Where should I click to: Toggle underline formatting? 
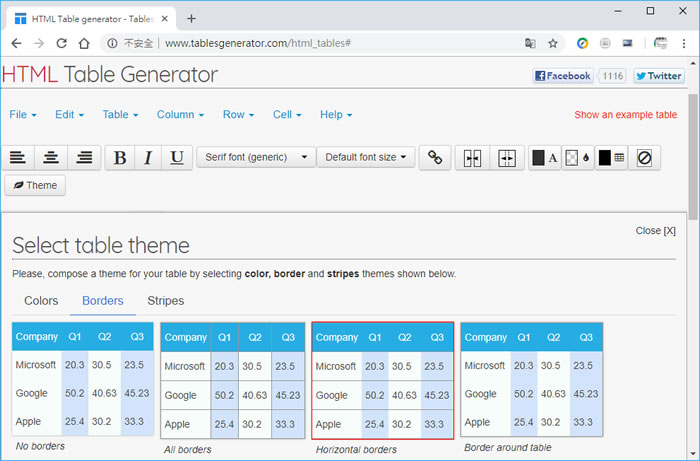point(177,158)
